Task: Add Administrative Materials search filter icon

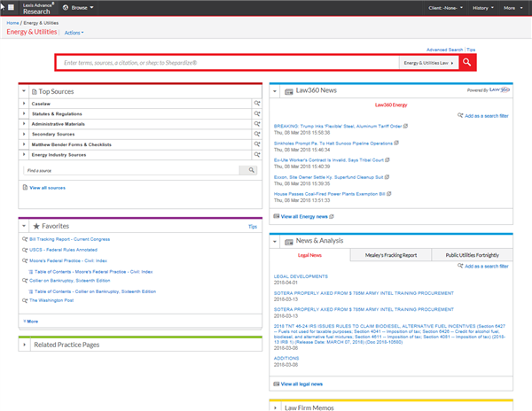Action: (x=257, y=124)
